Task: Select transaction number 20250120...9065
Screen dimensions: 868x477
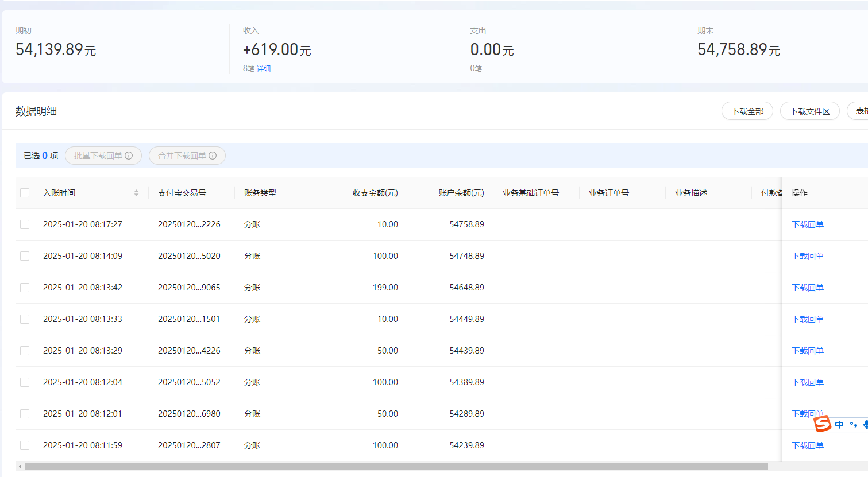Action: coord(189,288)
